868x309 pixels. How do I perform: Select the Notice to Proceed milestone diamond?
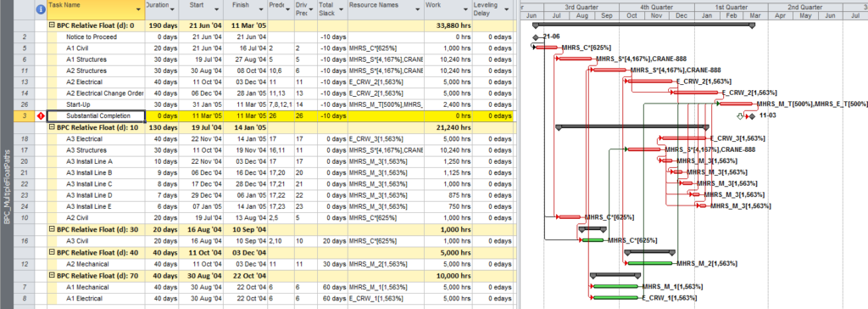pyautogui.click(x=536, y=37)
